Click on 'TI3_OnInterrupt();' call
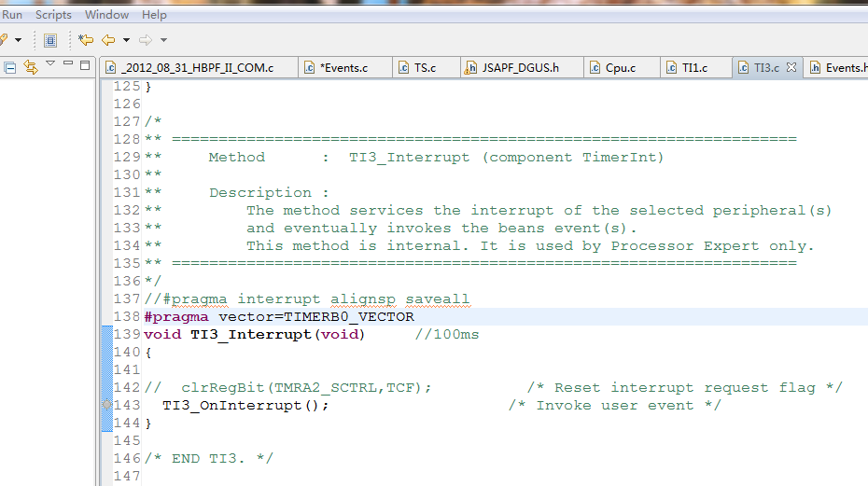Image resolution: width=868 pixels, height=486 pixels. 245,405
